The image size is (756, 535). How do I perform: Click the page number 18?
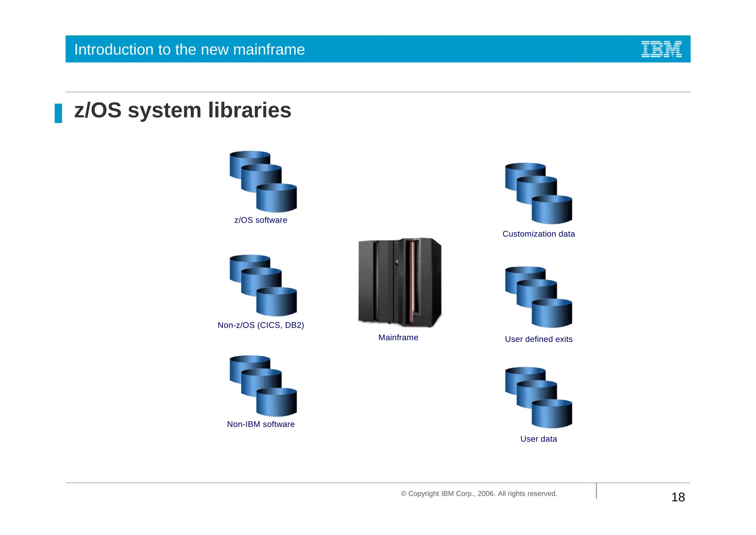click(678, 497)
